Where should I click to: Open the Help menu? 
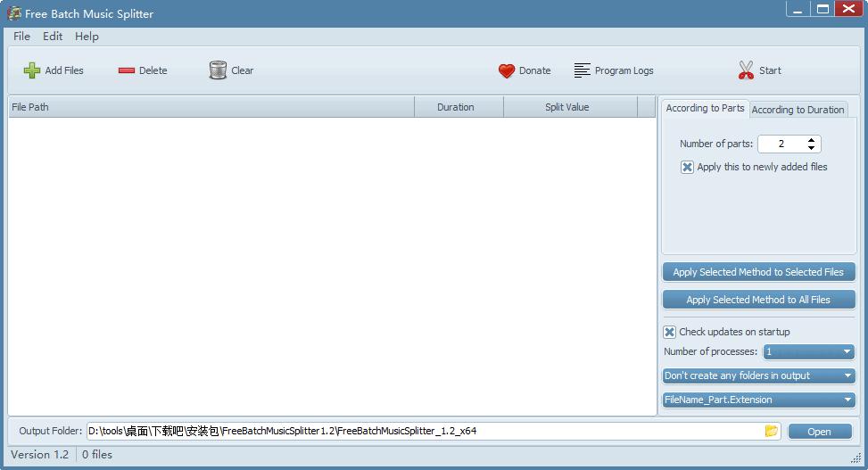(x=87, y=37)
